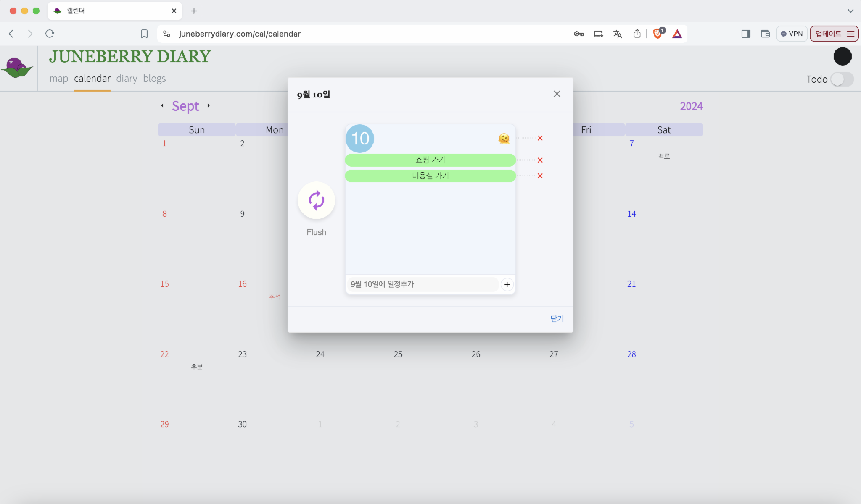Click the Brave Shields icon

658,34
